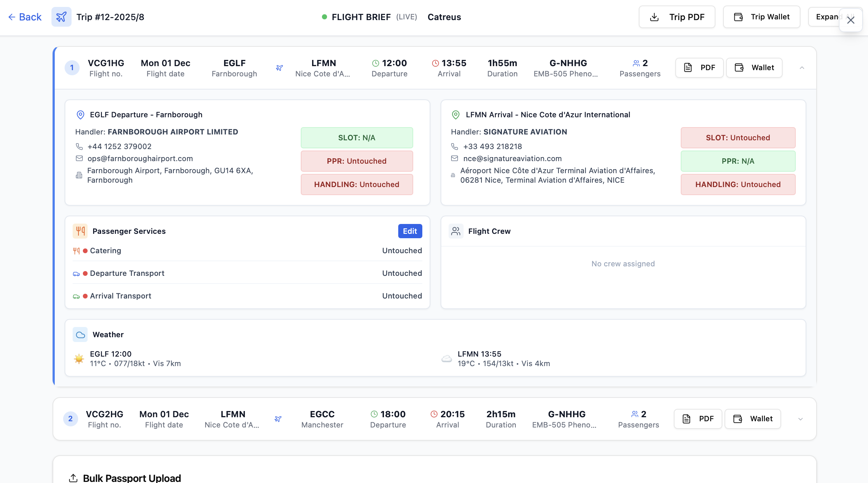Click the Wallet button on flight VCG2HG

pyautogui.click(x=753, y=419)
